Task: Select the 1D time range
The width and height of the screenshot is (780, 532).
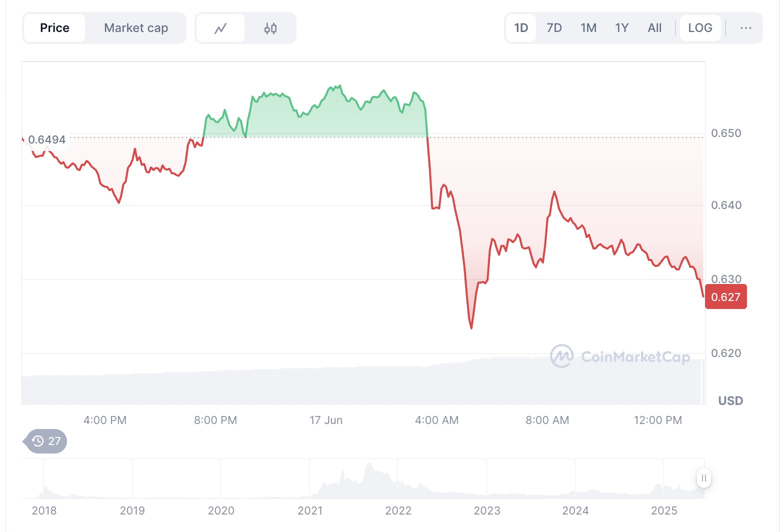Action: 521,28
